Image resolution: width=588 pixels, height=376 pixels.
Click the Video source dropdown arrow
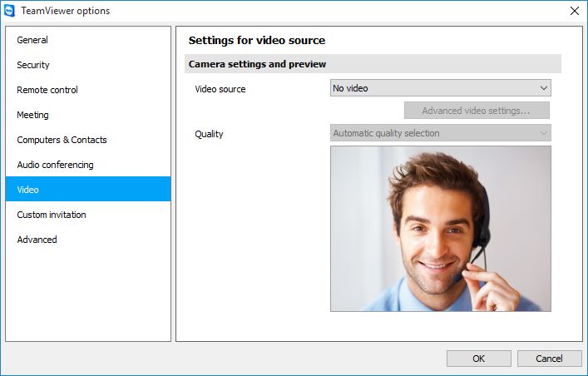pos(543,88)
